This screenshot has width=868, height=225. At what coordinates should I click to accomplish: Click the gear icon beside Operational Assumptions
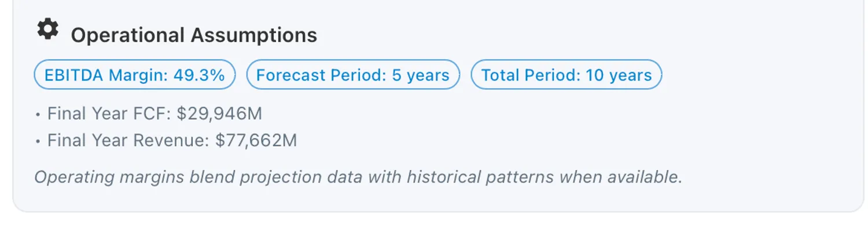(x=47, y=29)
